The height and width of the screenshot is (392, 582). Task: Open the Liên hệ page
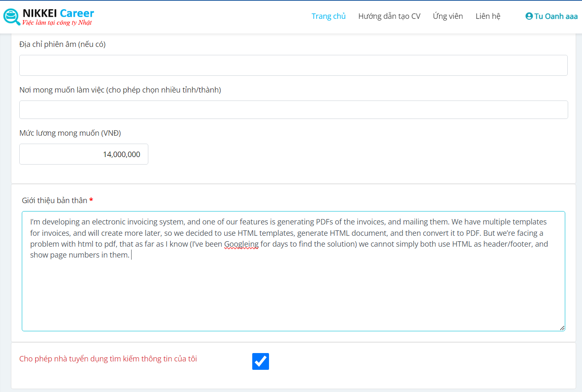coord(488,16)
